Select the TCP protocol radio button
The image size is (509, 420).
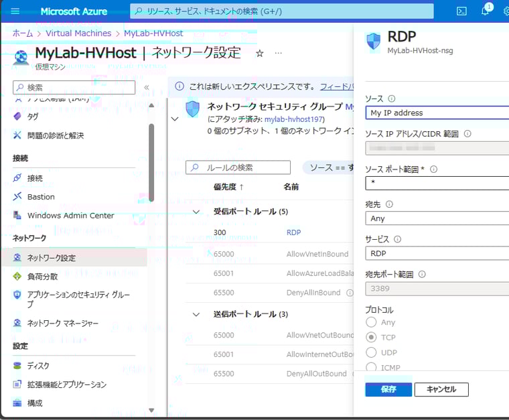click(371, 337)
